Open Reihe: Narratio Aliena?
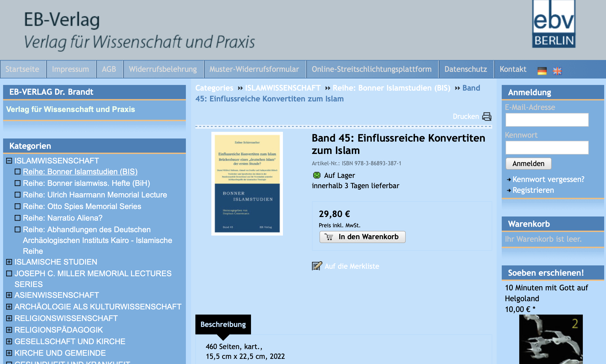606x364 pixels. click(x=63, y=218)
